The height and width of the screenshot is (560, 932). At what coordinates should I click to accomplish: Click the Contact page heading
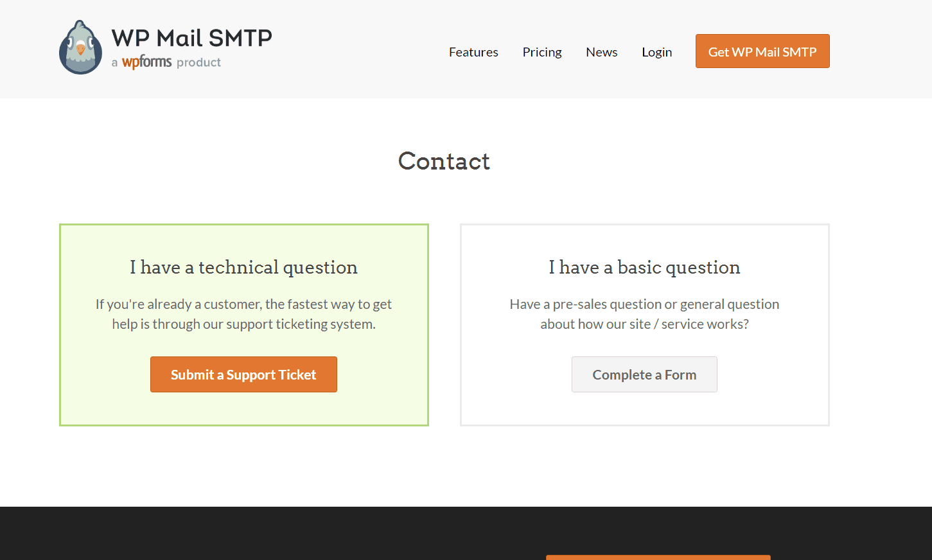click(x=444, y=161)
